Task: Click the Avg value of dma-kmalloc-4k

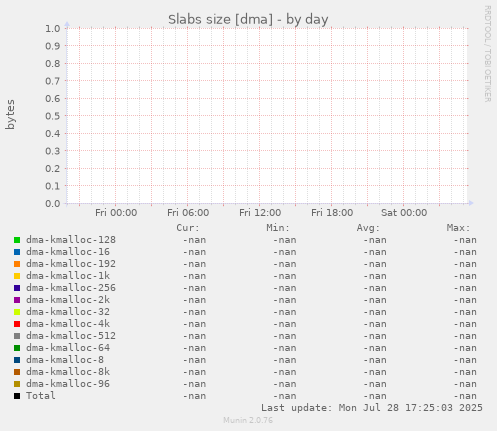Action: (375, 324)
